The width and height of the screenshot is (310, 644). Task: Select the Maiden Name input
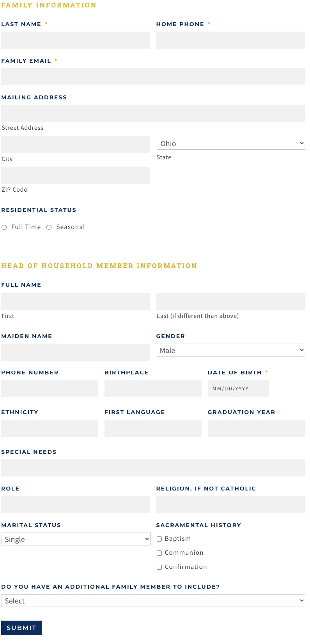tap(76, 352)
